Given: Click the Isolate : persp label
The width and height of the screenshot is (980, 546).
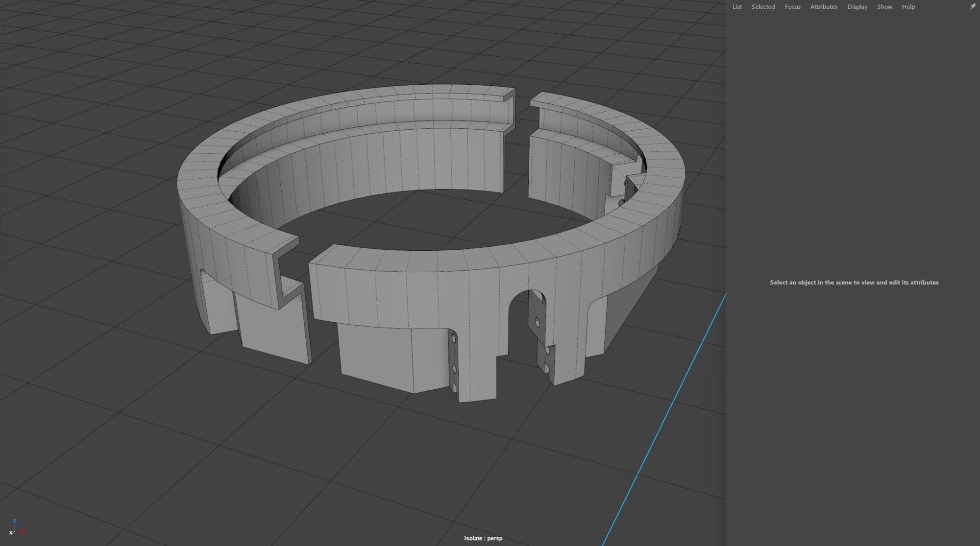Looking at the screenshot, I should (483, 538).
